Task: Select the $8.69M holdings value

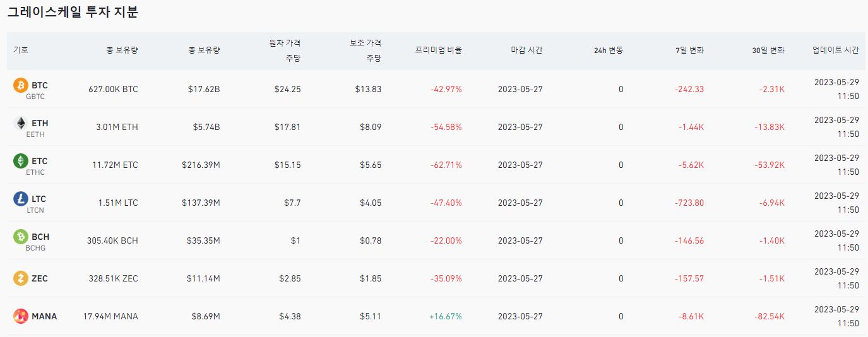Action: pyautogui.click(x=206, y=316)
